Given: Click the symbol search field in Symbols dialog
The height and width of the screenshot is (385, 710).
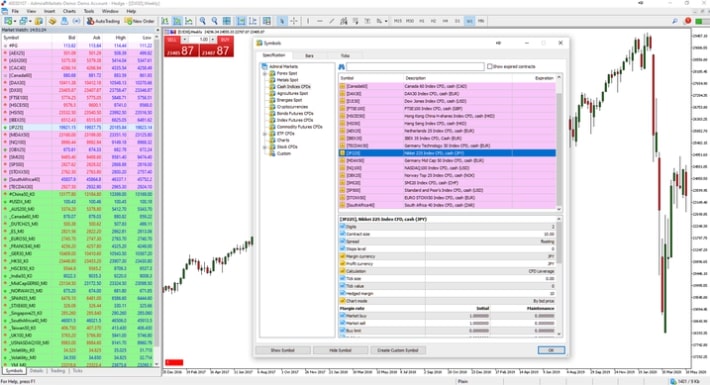Looking at the screenshot, I should click(x=415, y=67).
